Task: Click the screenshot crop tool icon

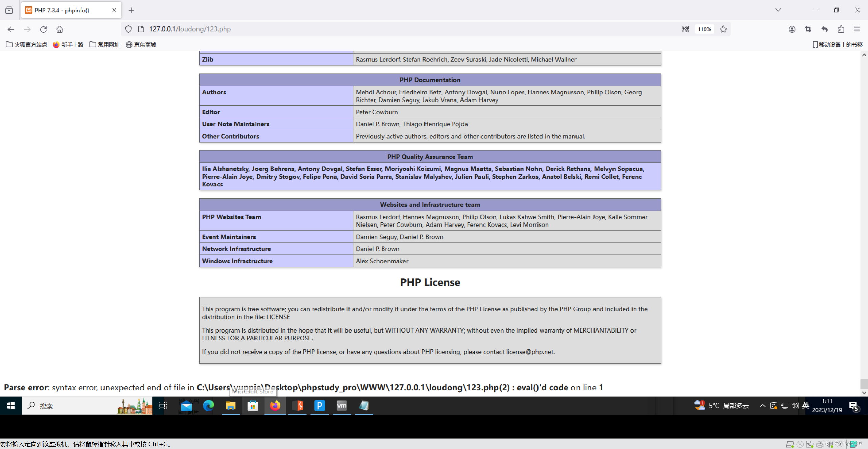Action: [808, 29]
